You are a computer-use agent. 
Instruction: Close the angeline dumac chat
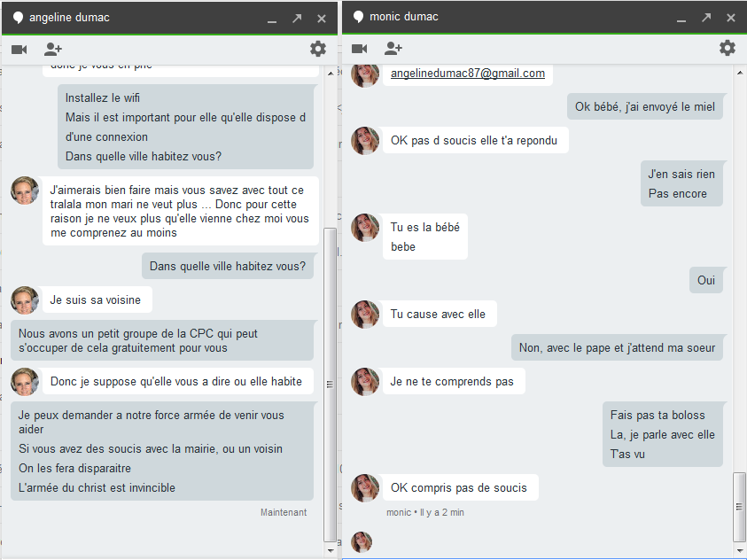click(x=322, y=18)
